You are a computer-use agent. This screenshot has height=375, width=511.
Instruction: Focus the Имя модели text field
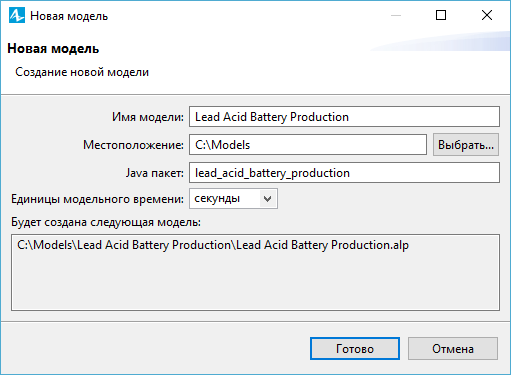pyautogui.click(x=344, y=117)
